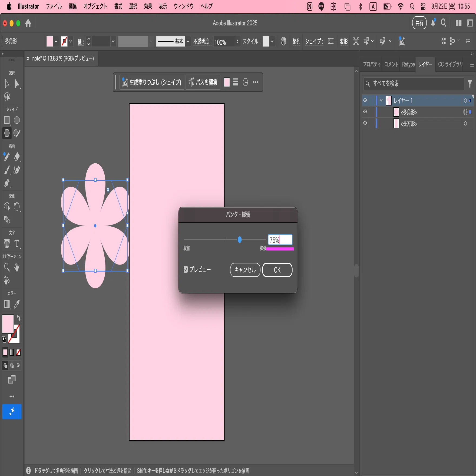Select the Eyedropper tool

17,304
